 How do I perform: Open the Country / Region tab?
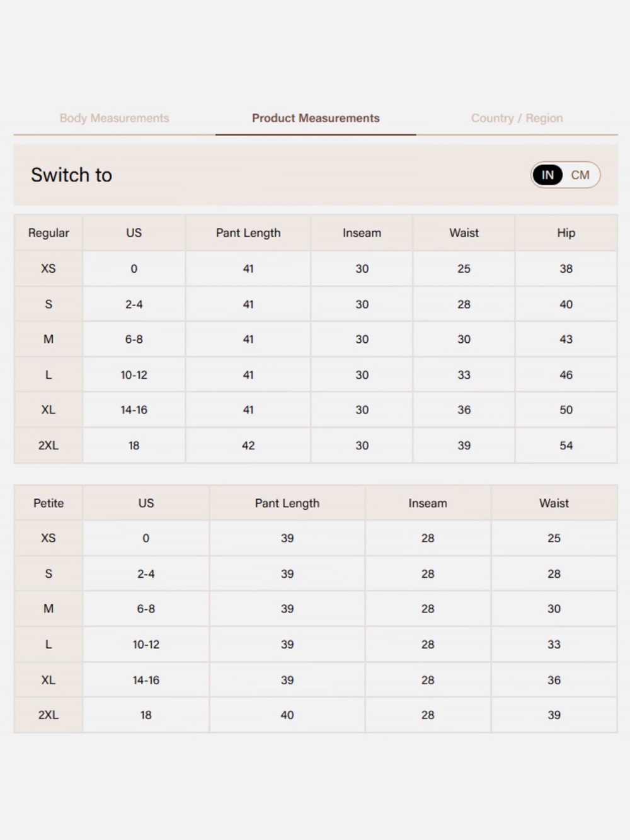517,118
